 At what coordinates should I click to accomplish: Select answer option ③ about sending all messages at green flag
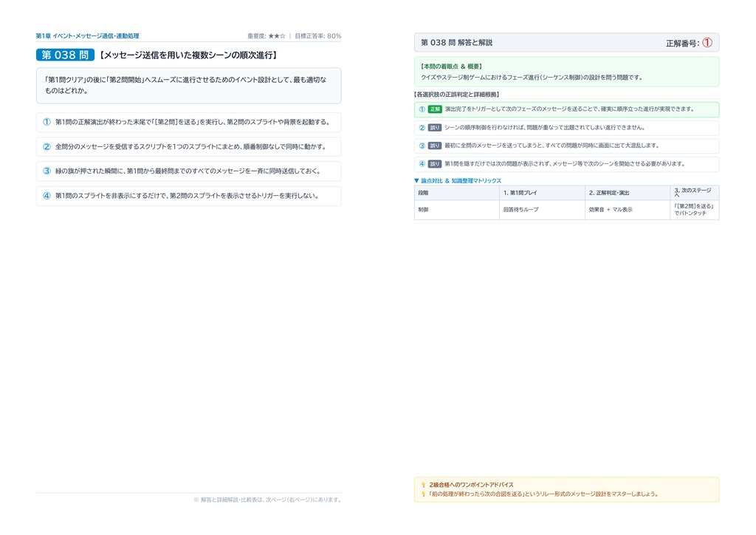pyautogui.click(x=188, y=171)
